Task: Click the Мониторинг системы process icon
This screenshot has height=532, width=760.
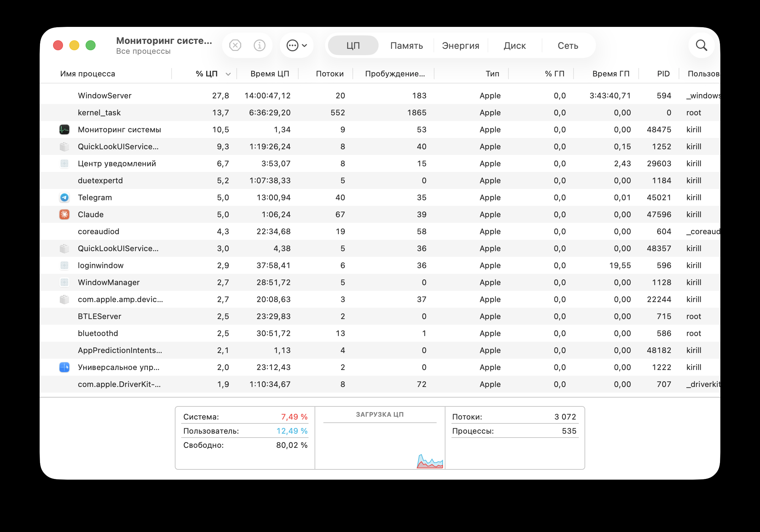Action: pos(64,129)
